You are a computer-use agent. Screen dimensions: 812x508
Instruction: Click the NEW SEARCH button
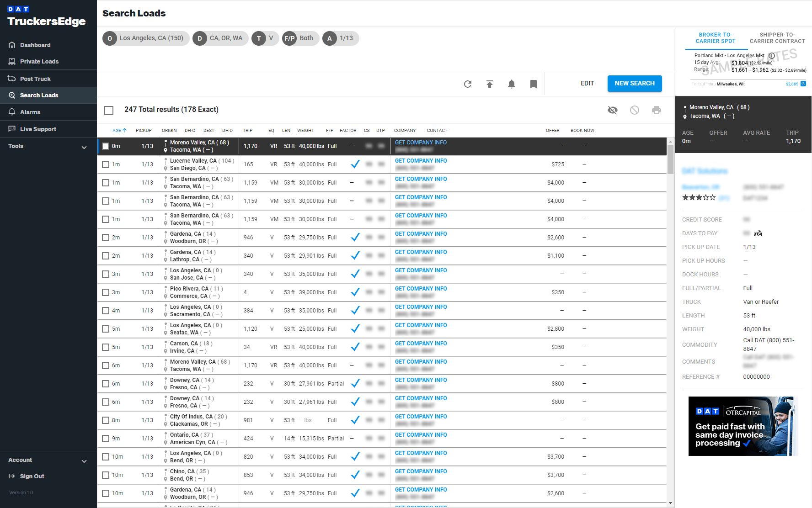pos(635,84)
